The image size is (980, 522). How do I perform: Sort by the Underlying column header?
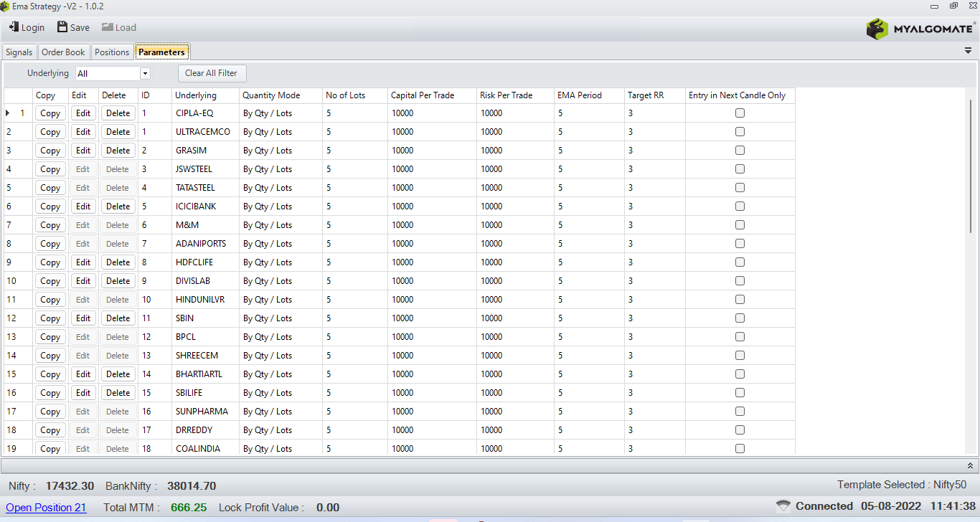206,95
